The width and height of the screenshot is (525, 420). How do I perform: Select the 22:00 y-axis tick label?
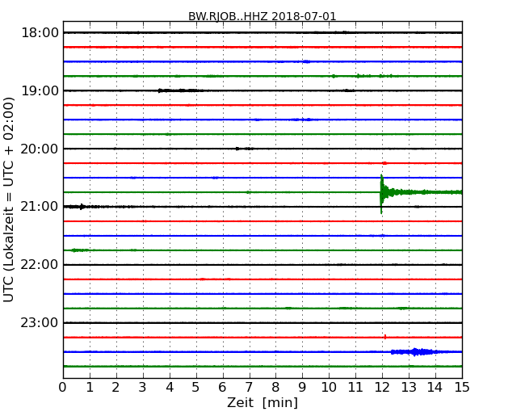[x=40, y=265]
